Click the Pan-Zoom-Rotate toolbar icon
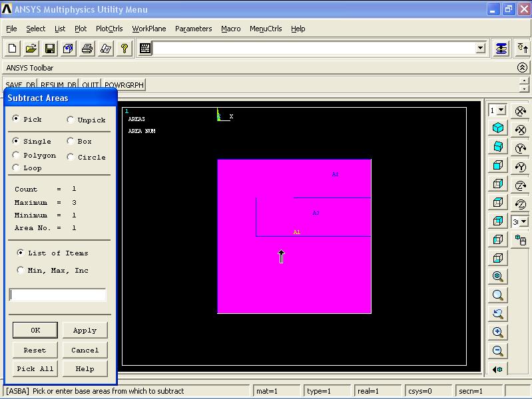The image size is (532, 399). (68, 49)
